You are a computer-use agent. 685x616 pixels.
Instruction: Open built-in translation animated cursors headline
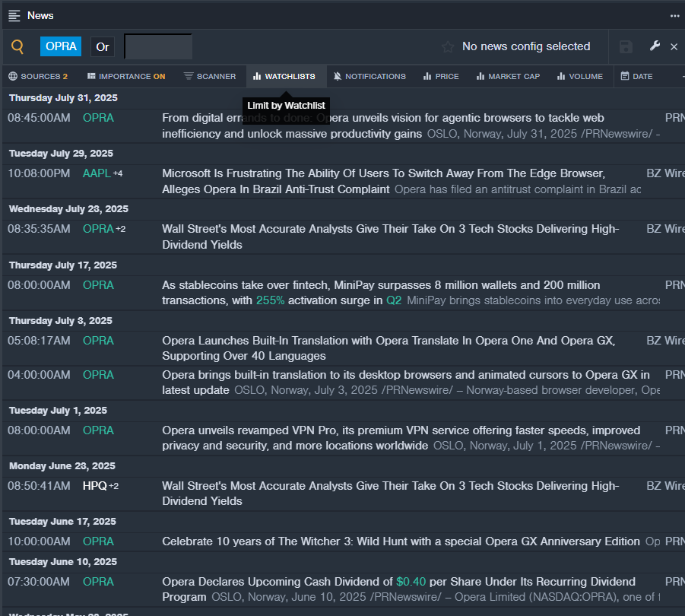pos(406,383)
